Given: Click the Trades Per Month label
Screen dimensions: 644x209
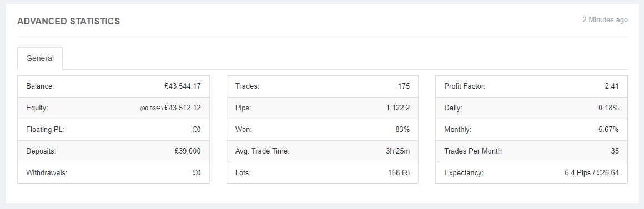Looking at the screenshot, I should [473, 151].
